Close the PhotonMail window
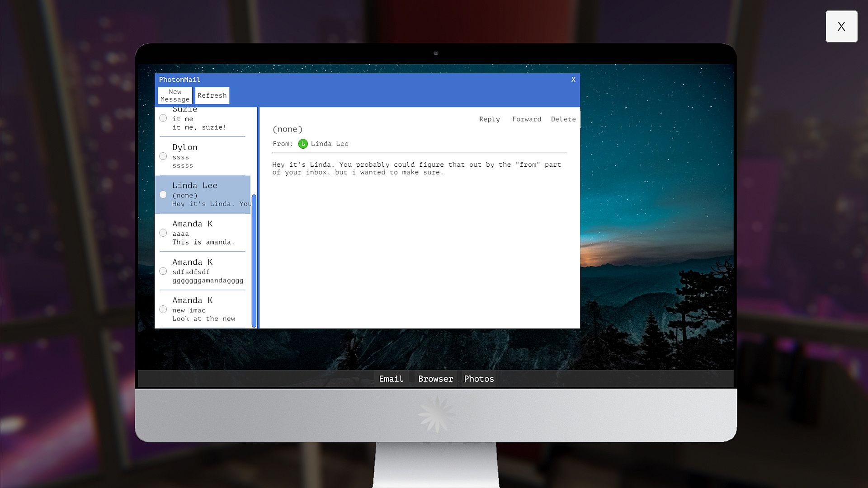This screenshot has width=868, height=488. [573, 80]
